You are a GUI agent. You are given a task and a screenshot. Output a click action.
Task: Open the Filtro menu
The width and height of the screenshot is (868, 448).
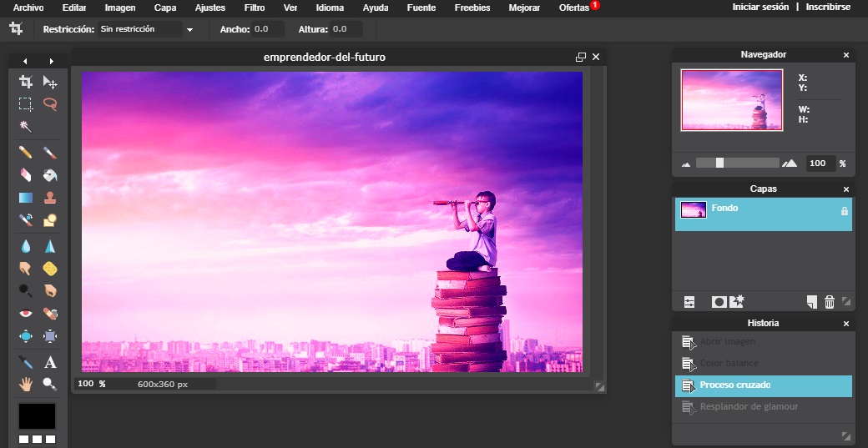[255, 8]
